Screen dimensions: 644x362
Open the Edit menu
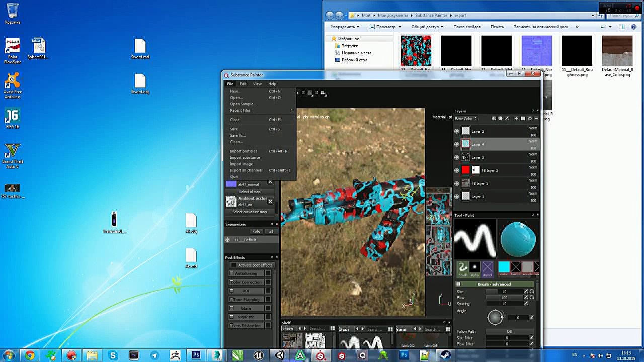coord(243,83)
